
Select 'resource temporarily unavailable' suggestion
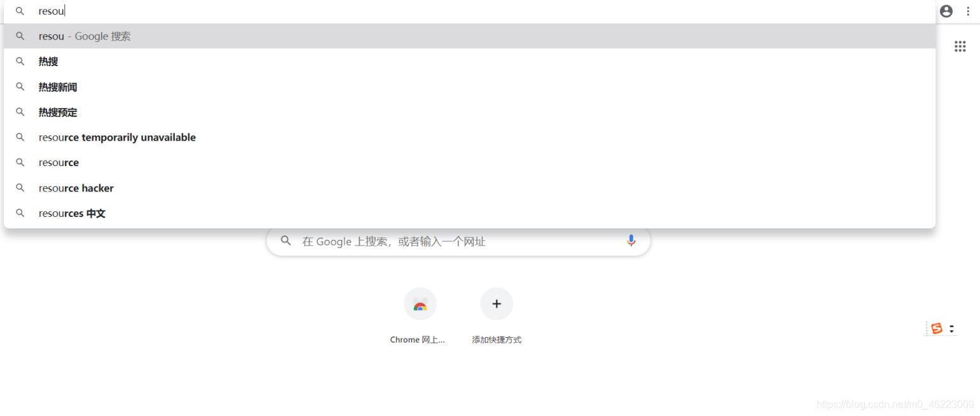[469, 137]
